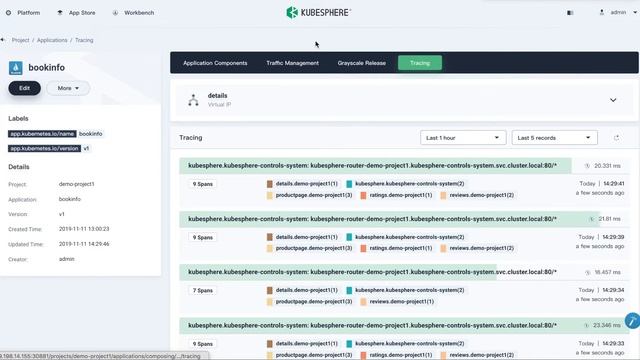Click ratings.demo-project1 red swatch in 14:29:39 trace
Screen dimensions: 640x360
coord(363,248)
